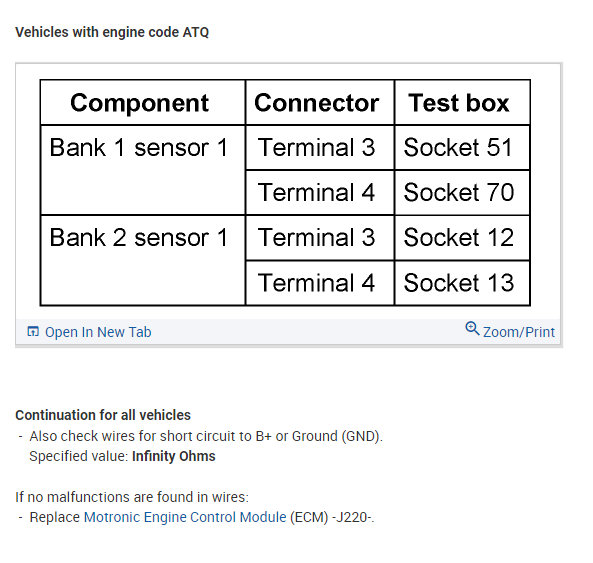Click the Socket 13 cell
This screenshot has height=563, width=593.
462,283
